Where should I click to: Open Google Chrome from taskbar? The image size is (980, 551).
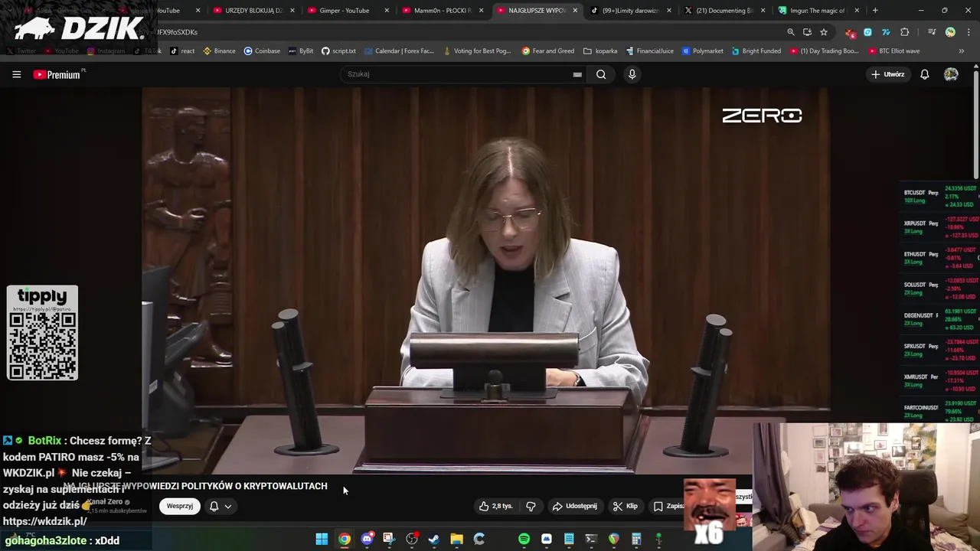click(345, 540)
